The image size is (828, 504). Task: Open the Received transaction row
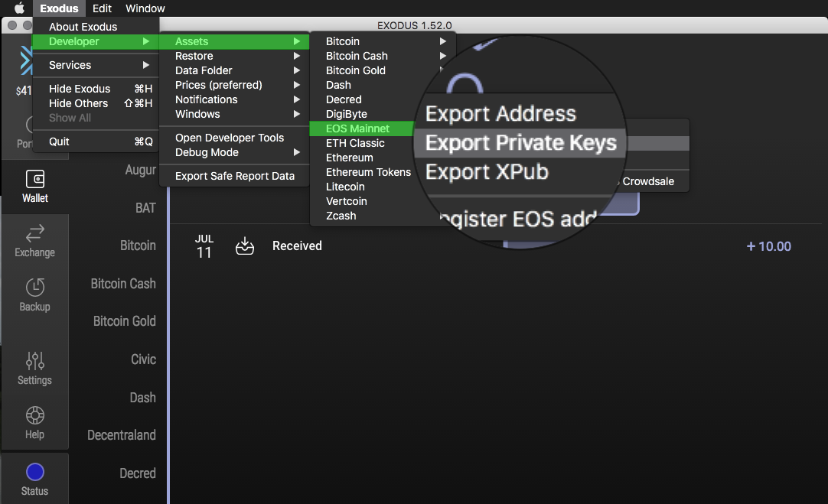pyautogui.click(x=497, y=246)
